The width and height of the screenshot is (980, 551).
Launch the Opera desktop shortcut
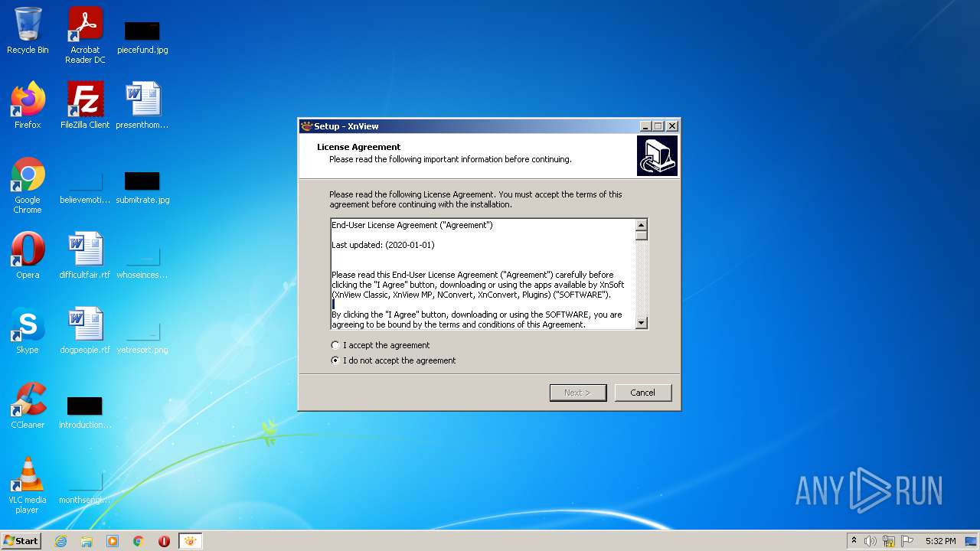[28, 256]
